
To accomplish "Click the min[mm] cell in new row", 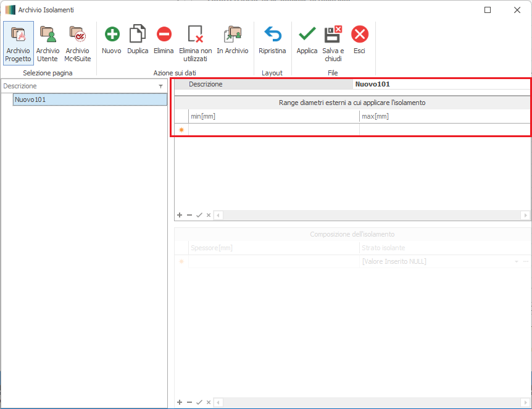I will pos(273,130).
